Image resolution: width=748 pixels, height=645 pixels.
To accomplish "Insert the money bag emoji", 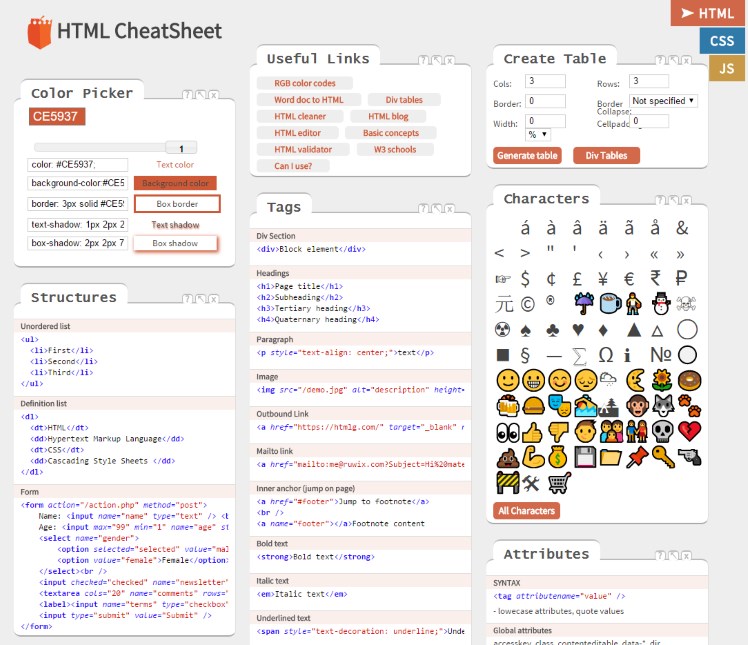I will click(x=558, y=458).
